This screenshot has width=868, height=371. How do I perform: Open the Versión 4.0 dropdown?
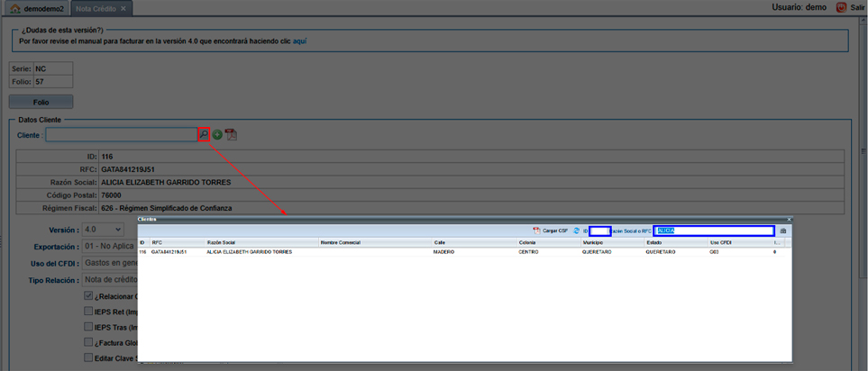pos(104,229)
